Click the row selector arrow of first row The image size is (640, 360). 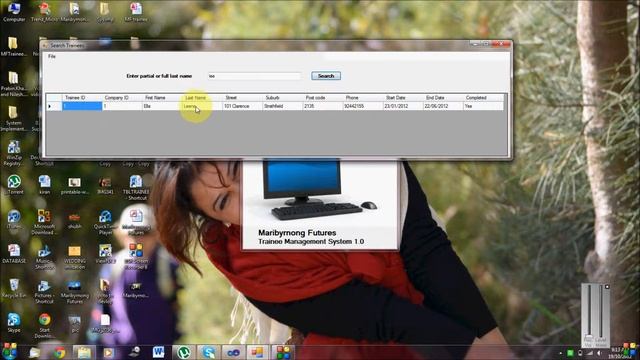click(x=54, y=106)
